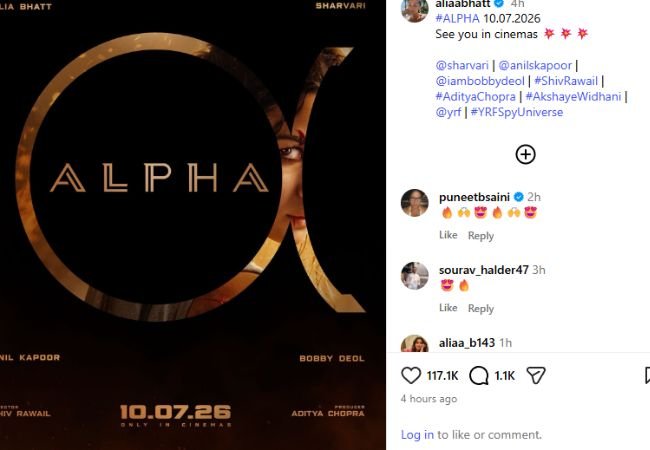The width and height of the screenshot is (650, 450).
Task: View the 117.1K likes count
Action: (x=442, y=376)
